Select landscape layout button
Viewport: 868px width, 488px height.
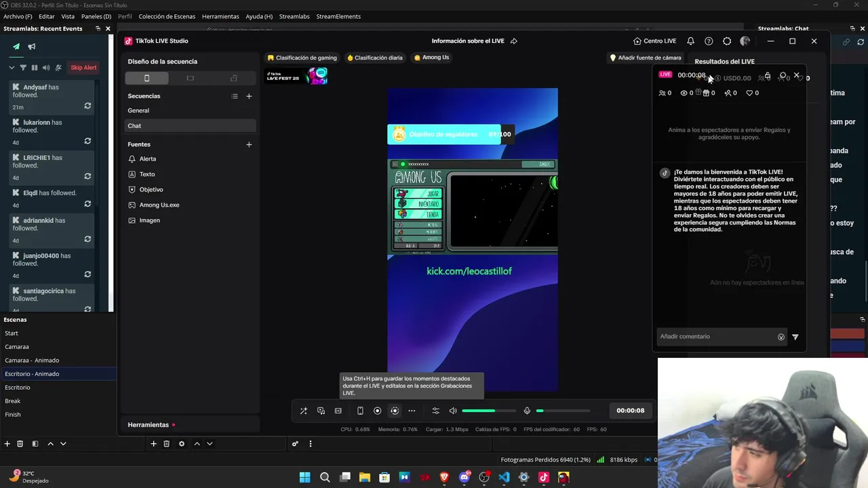point(190,78)
